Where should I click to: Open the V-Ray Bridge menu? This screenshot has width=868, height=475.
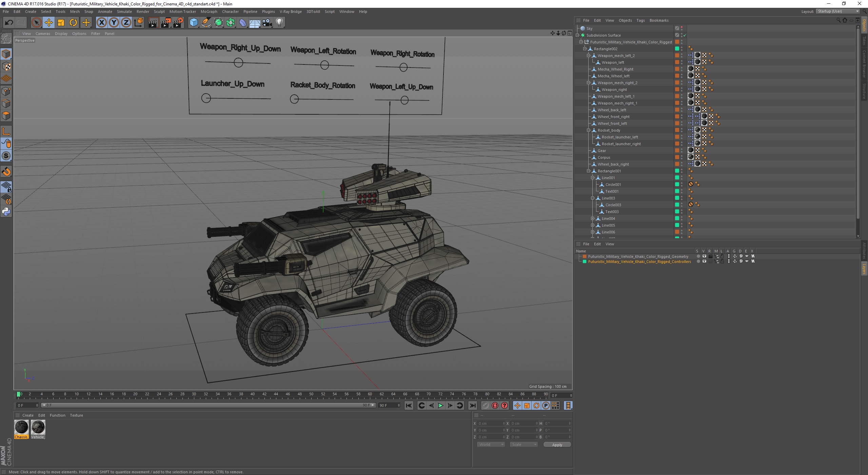(291, 12)
